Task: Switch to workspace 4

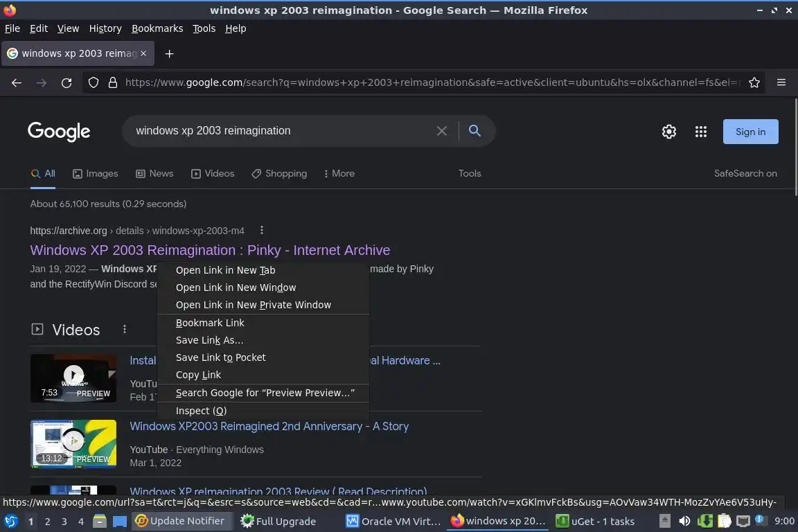Action: 80,522
